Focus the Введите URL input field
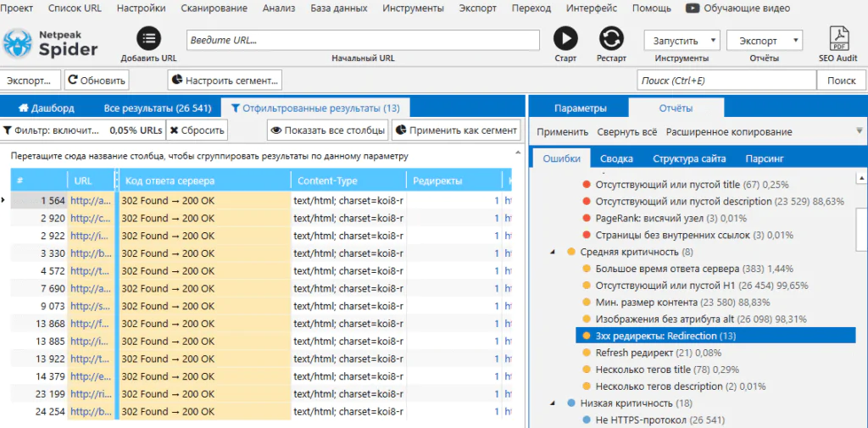868x428 pixels. (x=363, y=41)
